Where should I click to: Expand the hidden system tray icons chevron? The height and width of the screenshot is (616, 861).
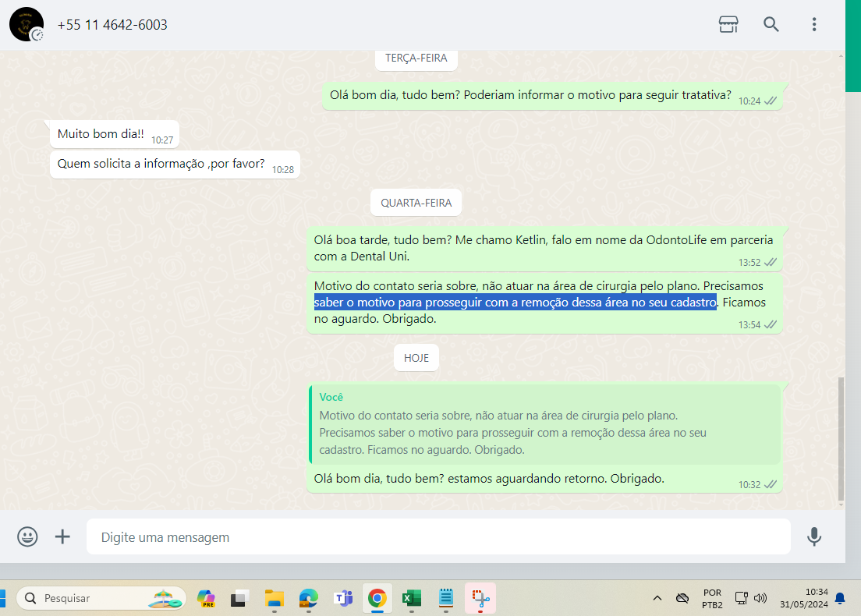[x=657, y=598]
